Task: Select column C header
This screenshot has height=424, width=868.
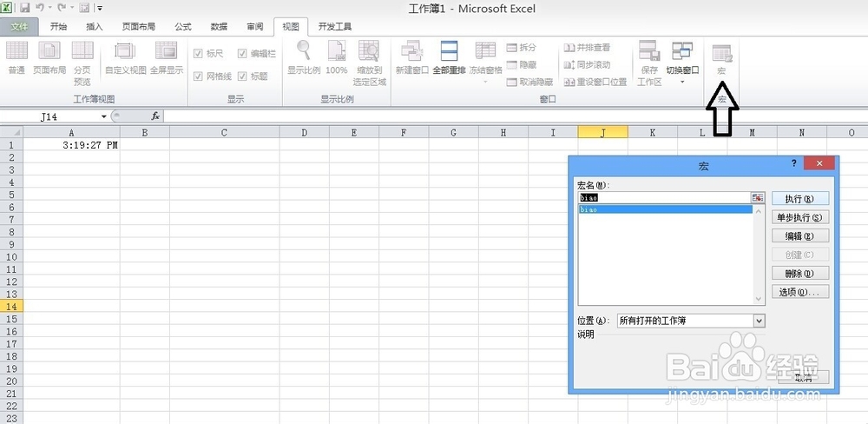Action: (x=224, y=132)
